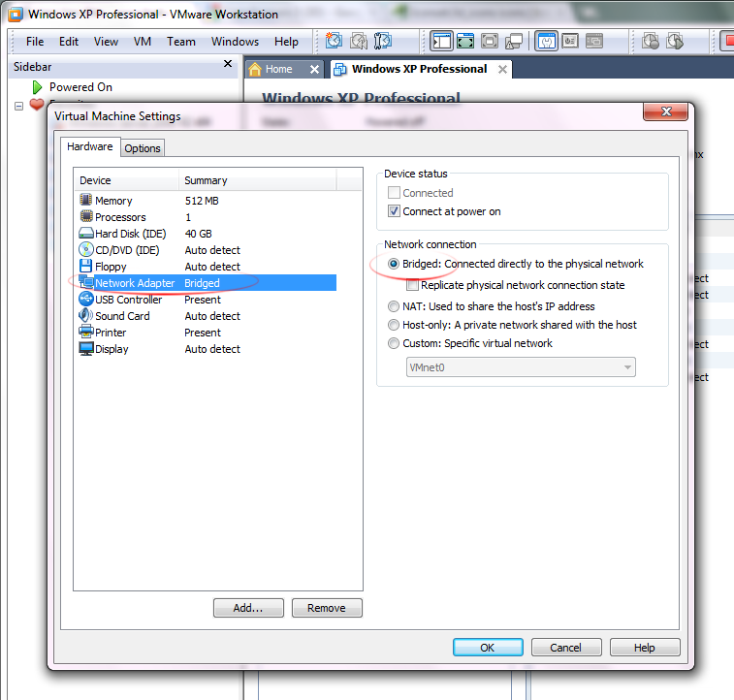Click the red Power Off toolbar button
The height and width of the screenshot is (700, 734).
[x=727, y=41]
